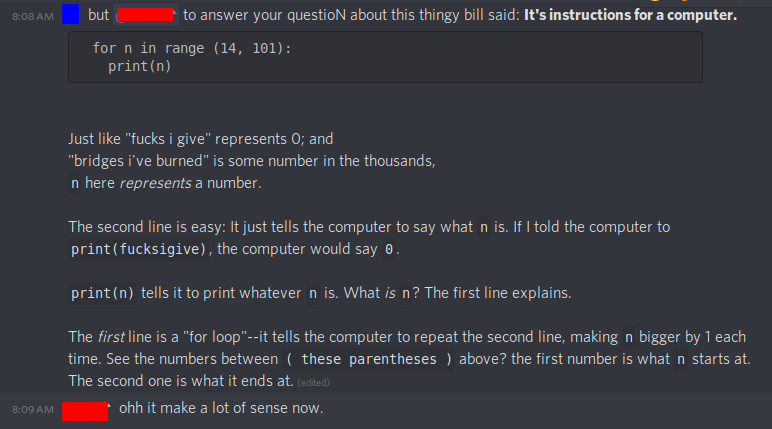This screenshot has height=429, width=772.
Task: Click inline "print(n)" before "tells it to print"
Action: [102, 294]
